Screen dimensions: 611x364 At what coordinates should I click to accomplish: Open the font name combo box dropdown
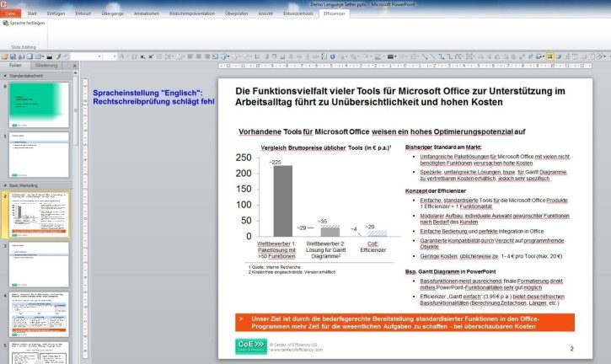point(99,56)
